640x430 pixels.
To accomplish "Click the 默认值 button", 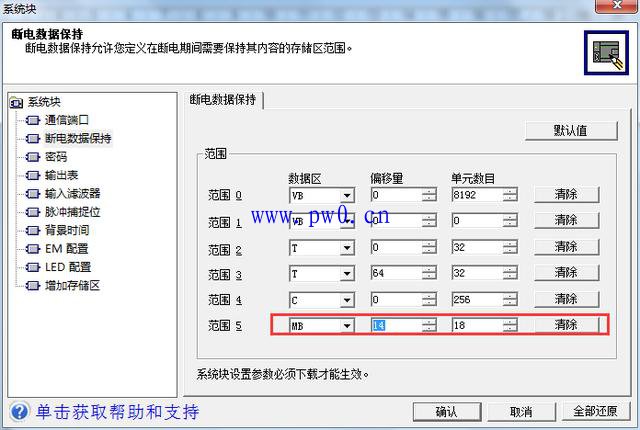I will (571, 131).
